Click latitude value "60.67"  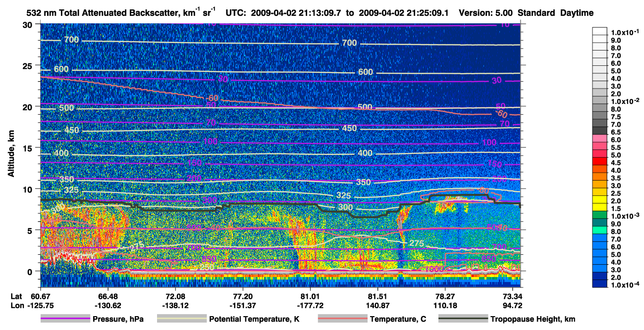pos(40,296)
